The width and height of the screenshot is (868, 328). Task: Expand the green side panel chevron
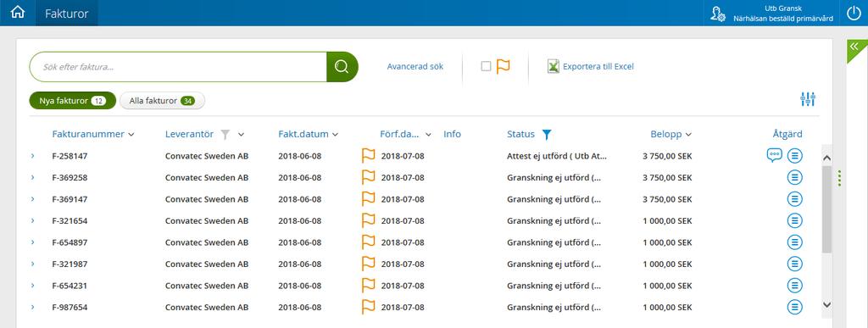(854, 47)
